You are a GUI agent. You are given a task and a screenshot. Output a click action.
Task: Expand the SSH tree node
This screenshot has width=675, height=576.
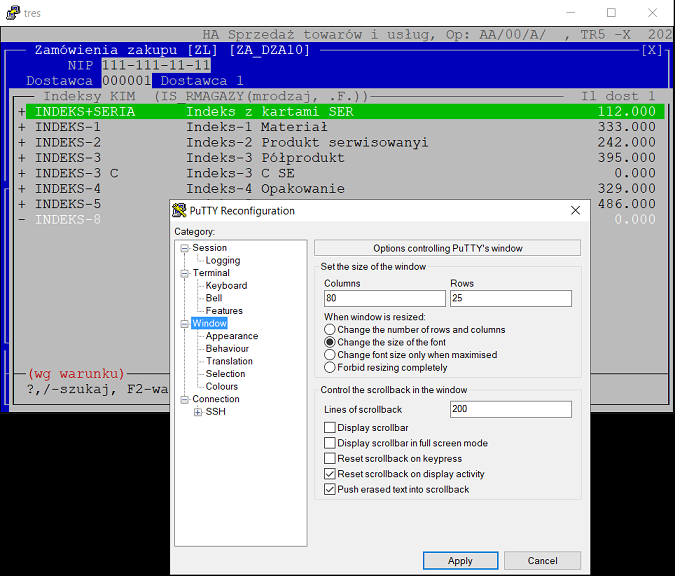198,412
